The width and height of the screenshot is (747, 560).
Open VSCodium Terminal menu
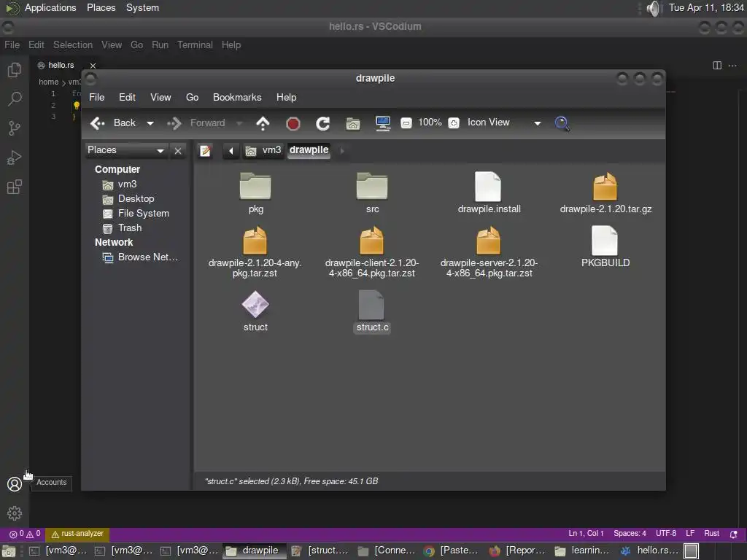(x=195, y=44)
